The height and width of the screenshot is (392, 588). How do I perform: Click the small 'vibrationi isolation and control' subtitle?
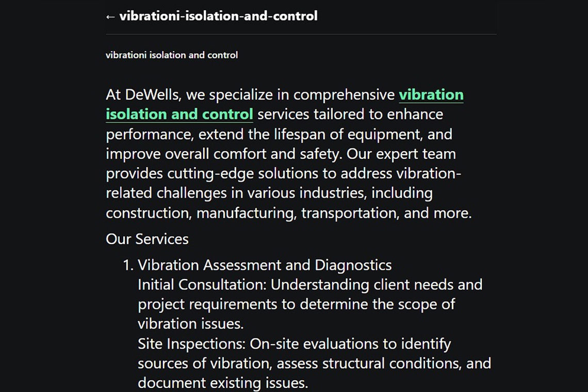click(x=172, y=55)
